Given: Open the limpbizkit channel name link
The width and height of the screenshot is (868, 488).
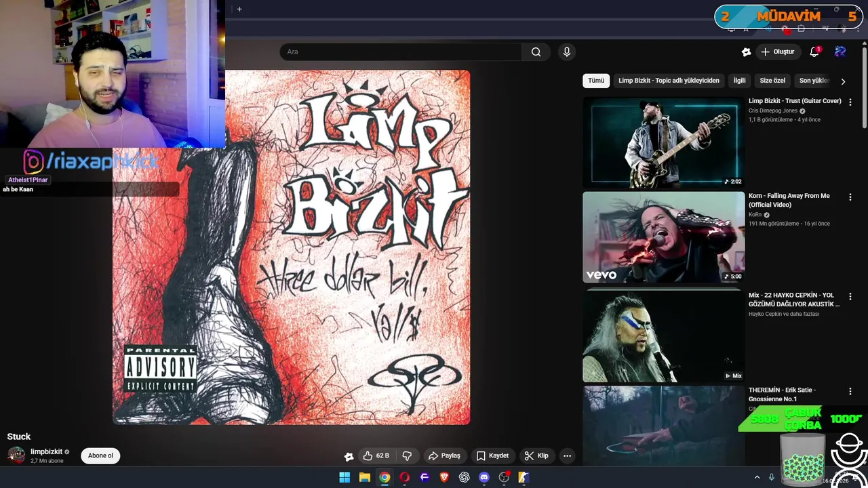Looking at the screenshot, I should pyautogui.click(x=46, y=451).
